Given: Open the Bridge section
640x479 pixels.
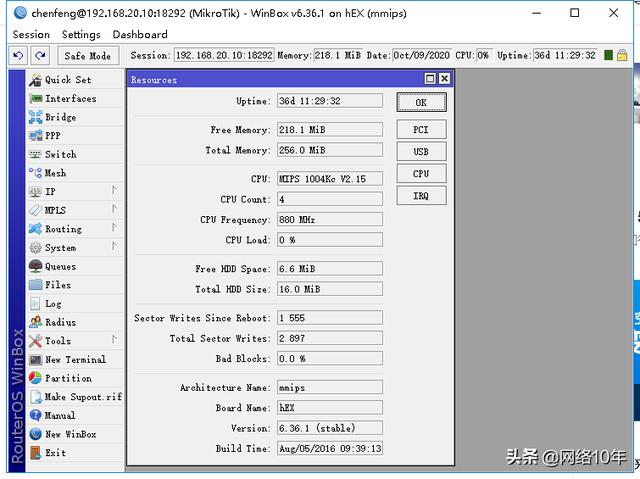Looking at the screenshot, I should (60, 117).
